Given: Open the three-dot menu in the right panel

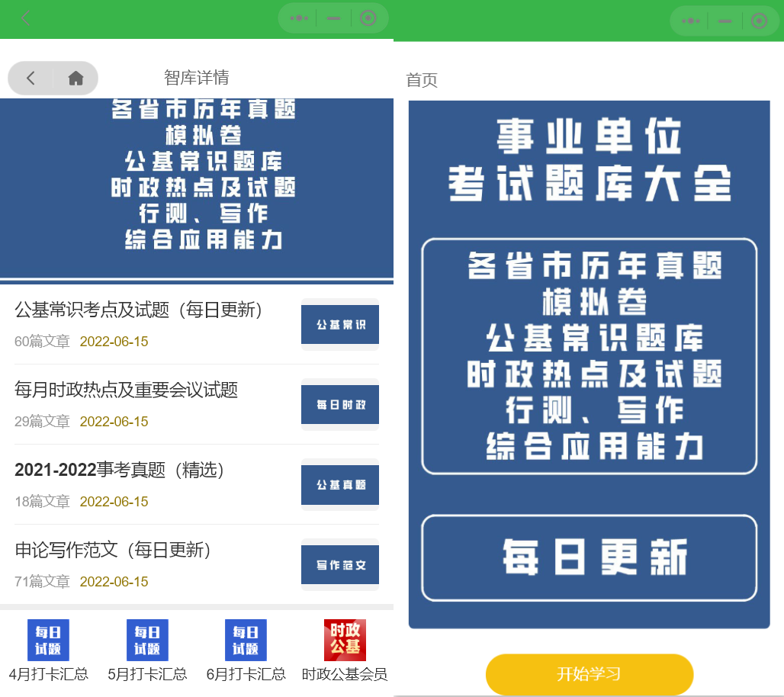Looking at the screenshot, I should (x=690, y=21).
